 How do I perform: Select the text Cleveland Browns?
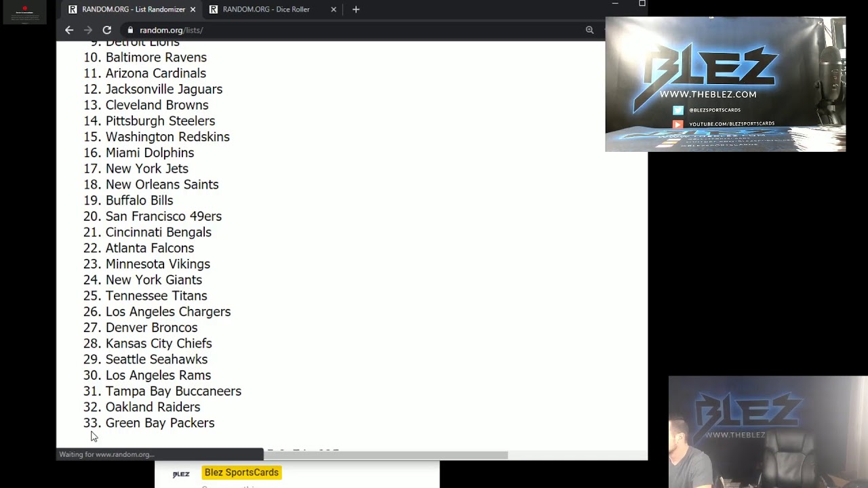pos(157,105)
